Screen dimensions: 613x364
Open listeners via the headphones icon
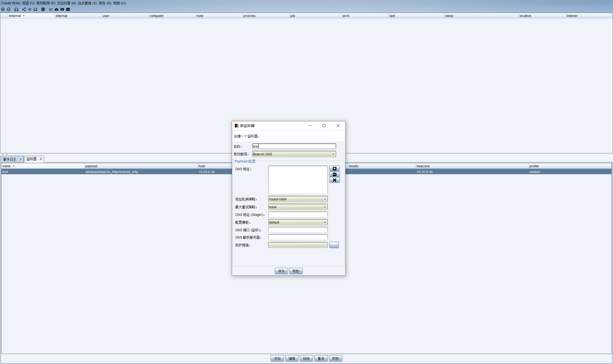[16, 9]
